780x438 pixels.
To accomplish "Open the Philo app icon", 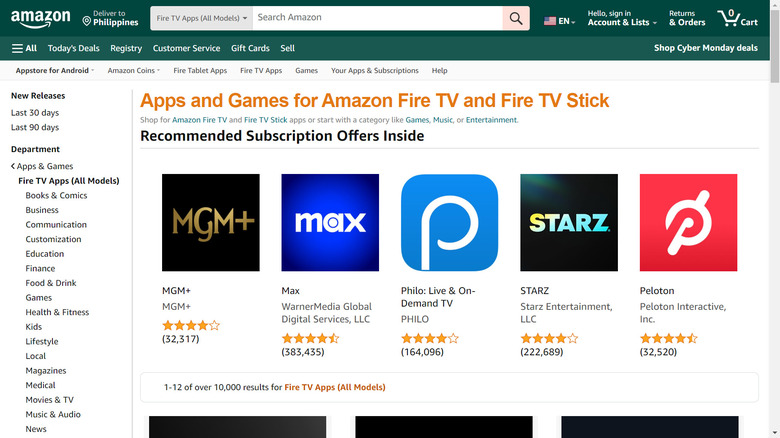I will pyautogui.click(x=449, y=222).
